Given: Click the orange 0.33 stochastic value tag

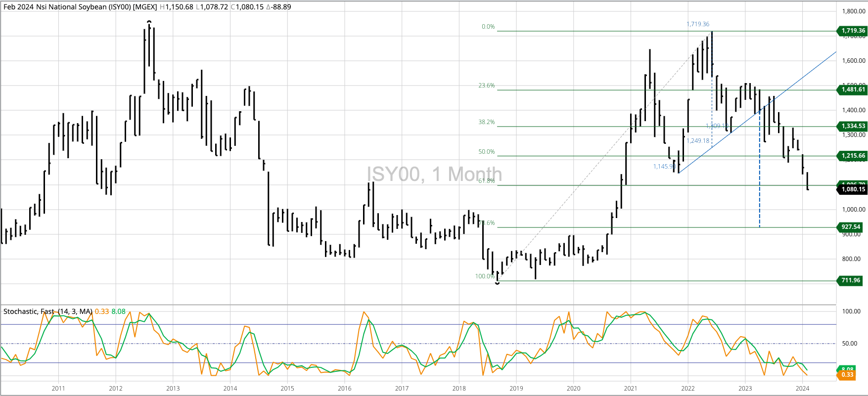Looking at the screenshot, I should [848, 375].
